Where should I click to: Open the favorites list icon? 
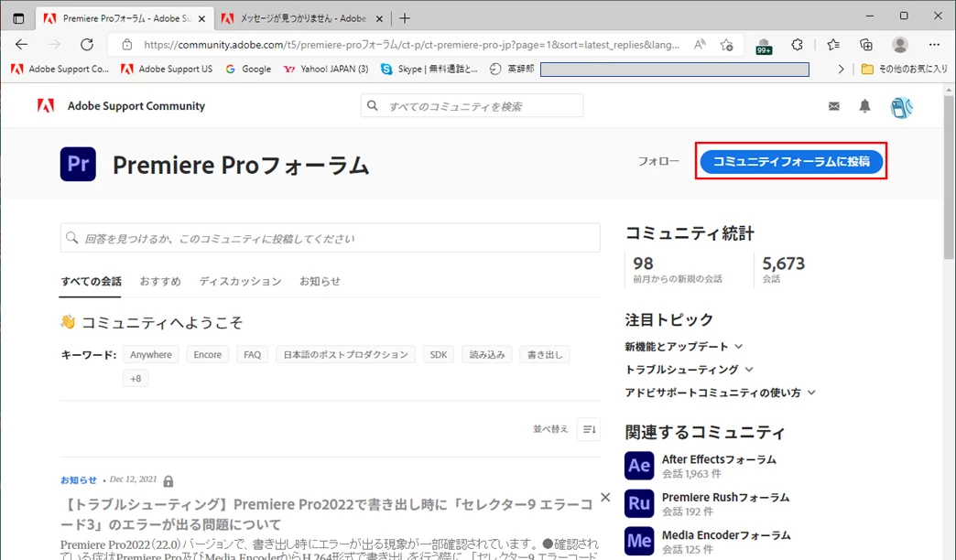[833, 45]
